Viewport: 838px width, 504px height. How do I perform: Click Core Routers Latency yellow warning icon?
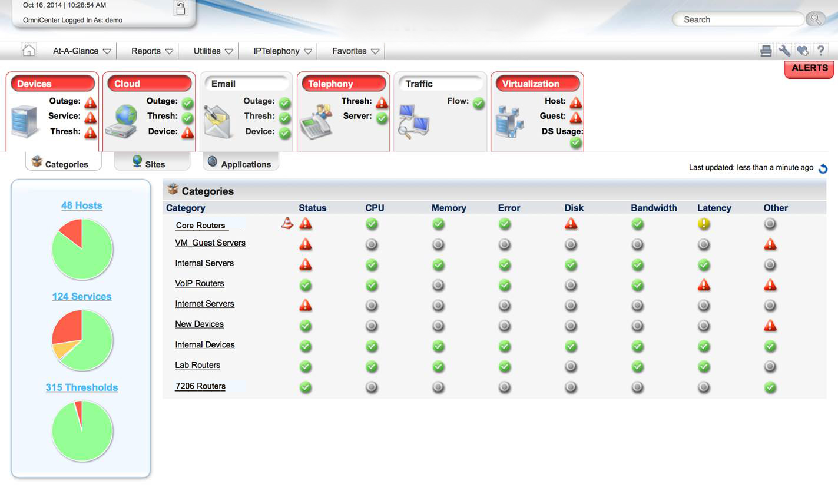click(x=704, y=224)
